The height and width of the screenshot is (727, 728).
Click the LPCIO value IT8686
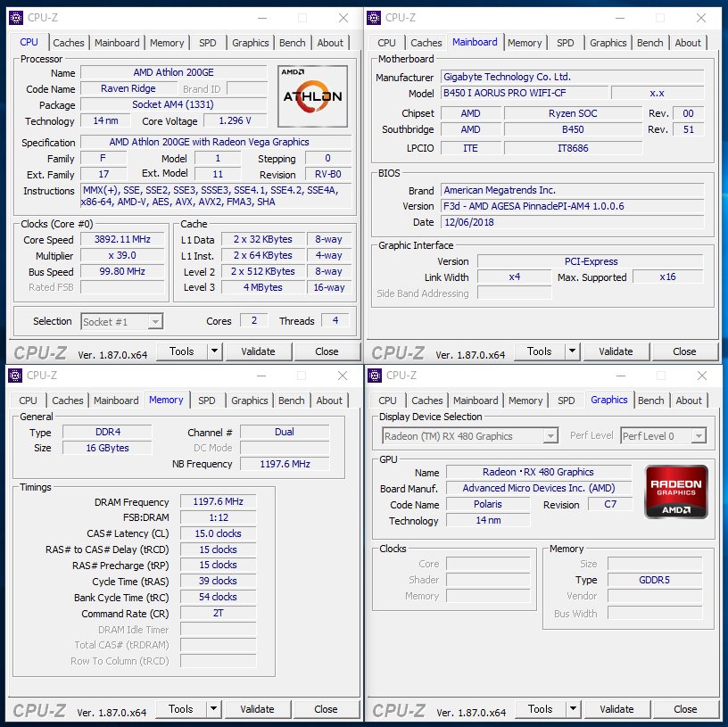coord(574,148)
